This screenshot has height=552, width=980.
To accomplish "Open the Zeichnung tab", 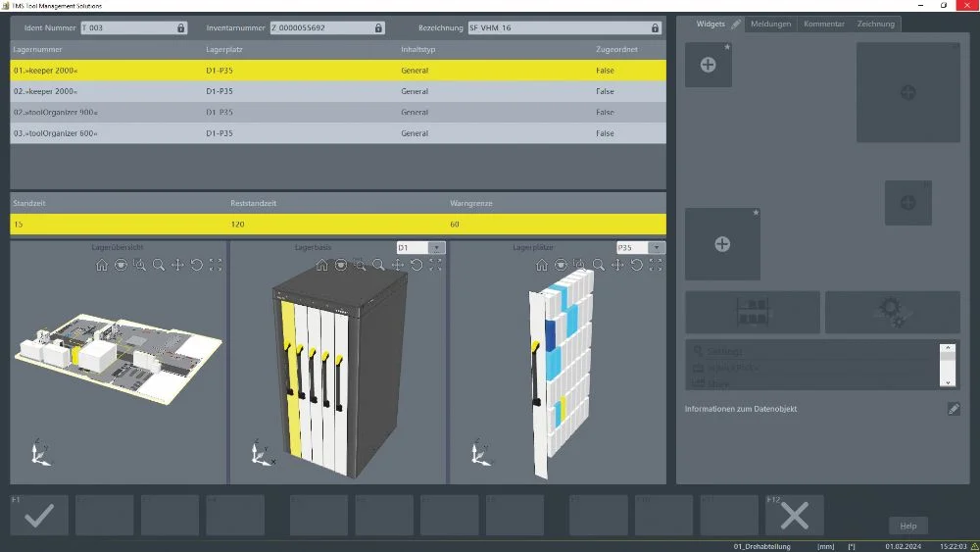I will click(x=875, y=24).
